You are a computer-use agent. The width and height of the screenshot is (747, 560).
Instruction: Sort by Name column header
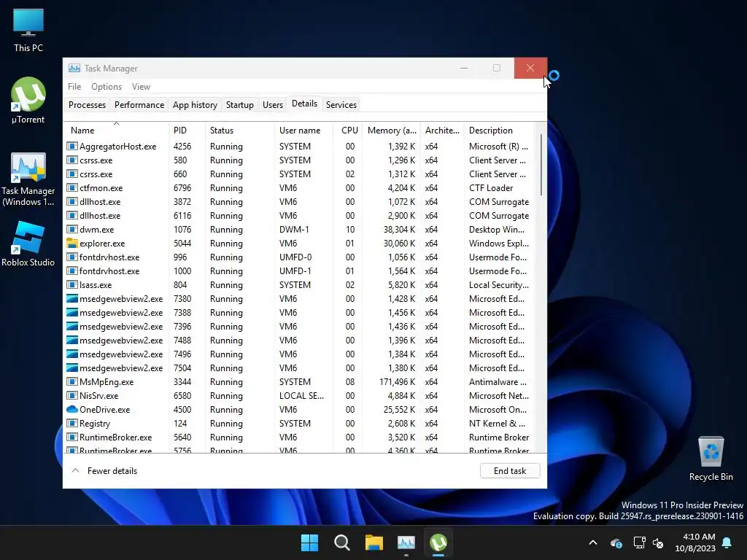click(116, 130)
